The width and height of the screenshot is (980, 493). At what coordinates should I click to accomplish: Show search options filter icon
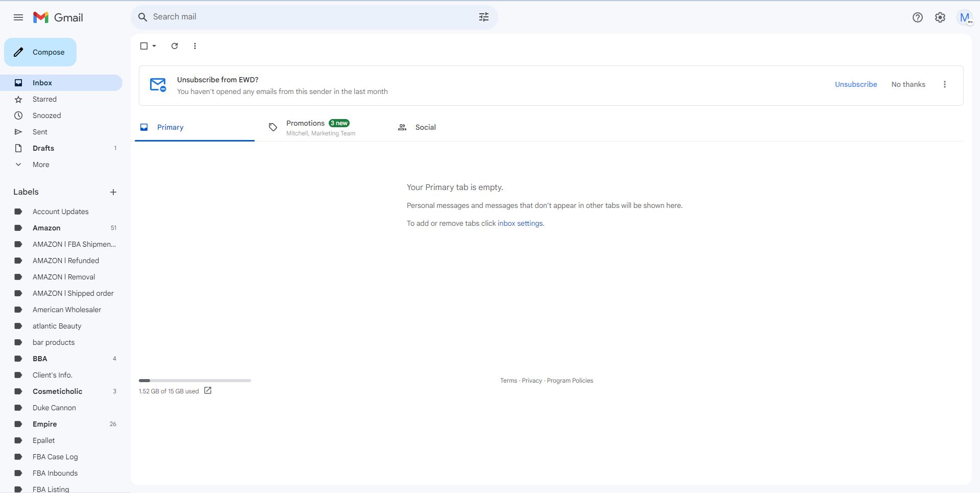483,17
